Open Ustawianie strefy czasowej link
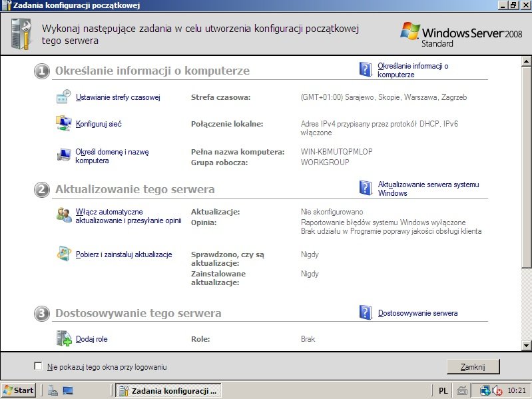The width and height of the screenshot is (532, 399). tap(118, 97)
